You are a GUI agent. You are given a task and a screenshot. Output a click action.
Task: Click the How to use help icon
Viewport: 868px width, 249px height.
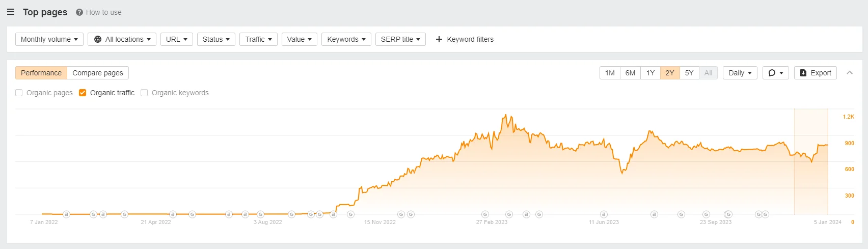79,12
